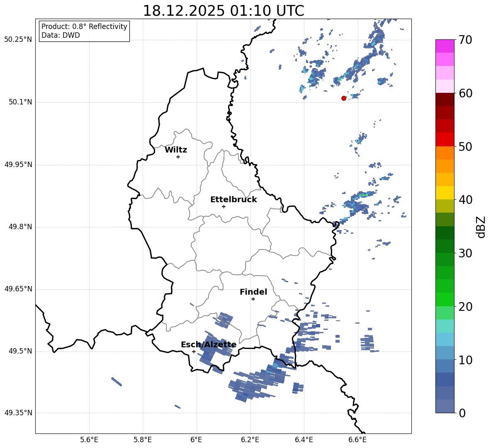Click the 20 value on the colorbar
The image size is (491, 448).
tap(465, 307)
